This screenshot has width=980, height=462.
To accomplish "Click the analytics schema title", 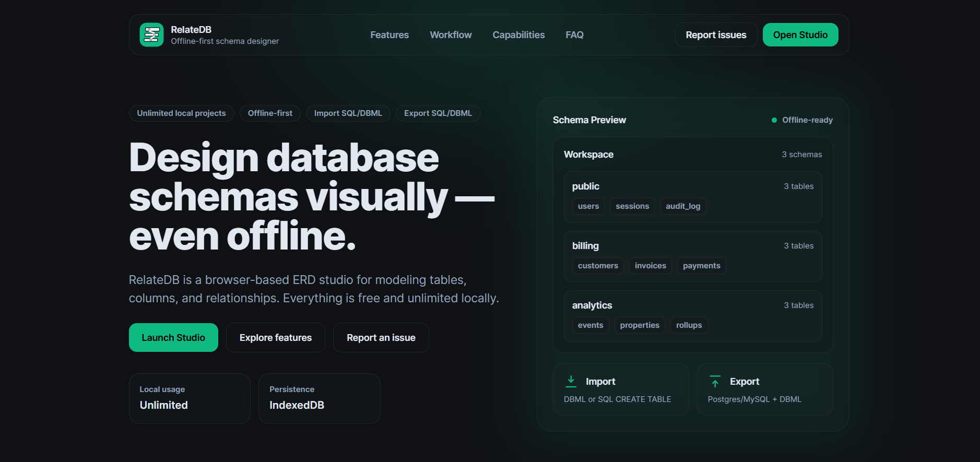I will coord(592,305).
